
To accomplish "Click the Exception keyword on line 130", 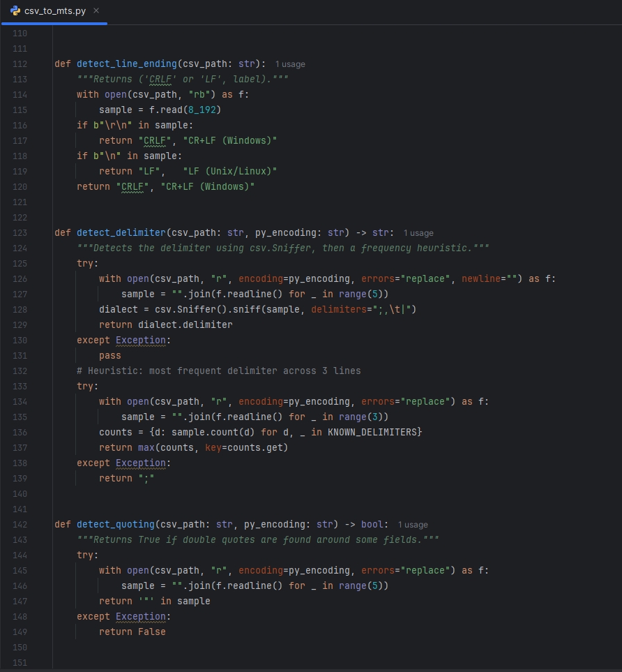I will tap(140, 340).
